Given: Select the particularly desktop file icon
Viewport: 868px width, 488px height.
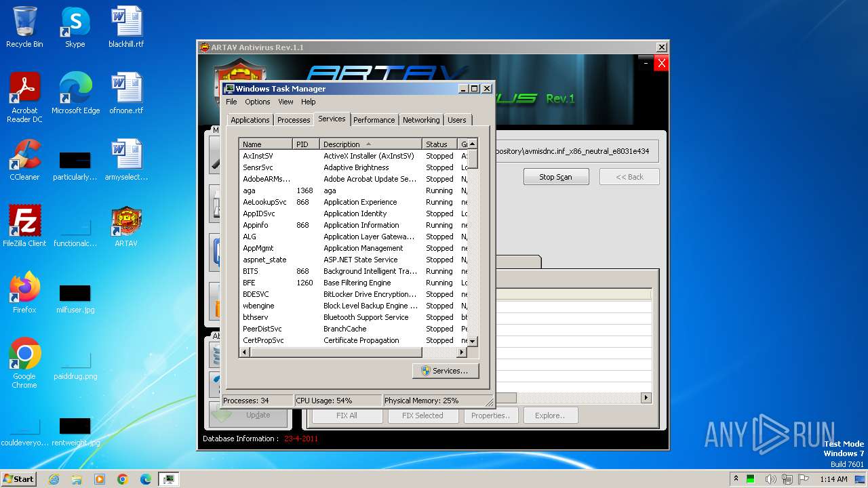Looking at the screenshot, I should [75, 167].
